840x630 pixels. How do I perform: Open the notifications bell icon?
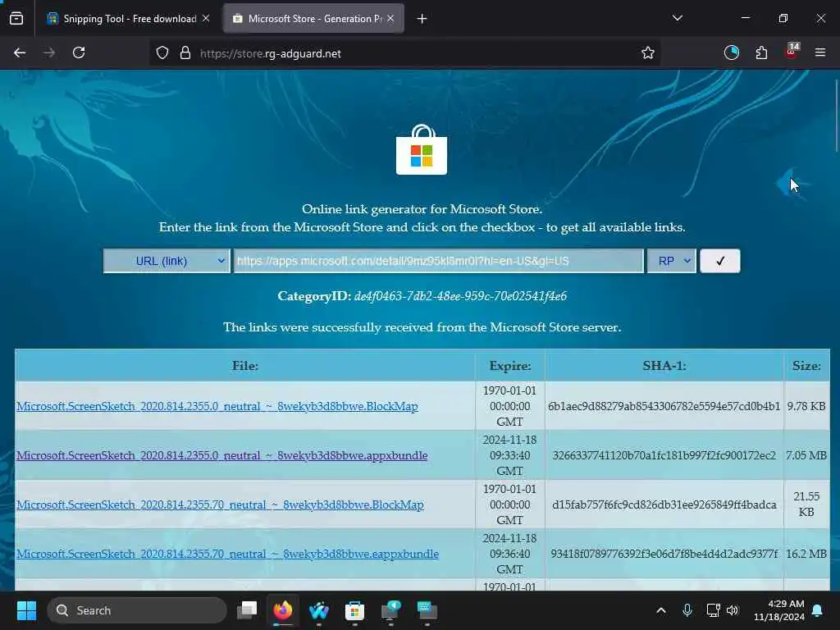click(818, 610)
